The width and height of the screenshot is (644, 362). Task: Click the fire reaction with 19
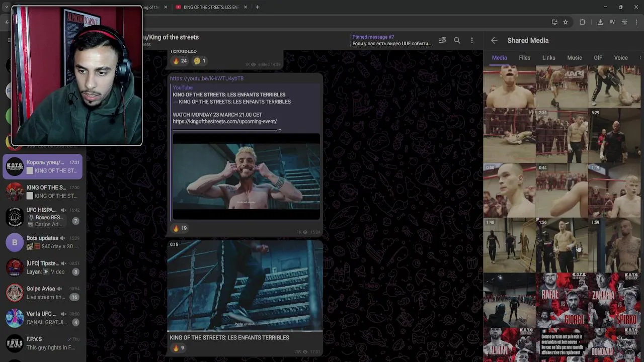(x=180, y=228)
